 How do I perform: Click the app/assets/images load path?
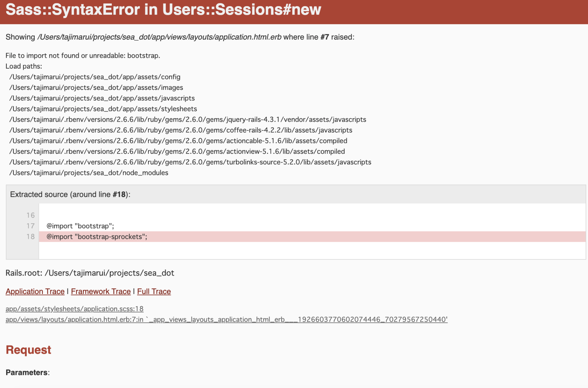(x=96, y=87)
